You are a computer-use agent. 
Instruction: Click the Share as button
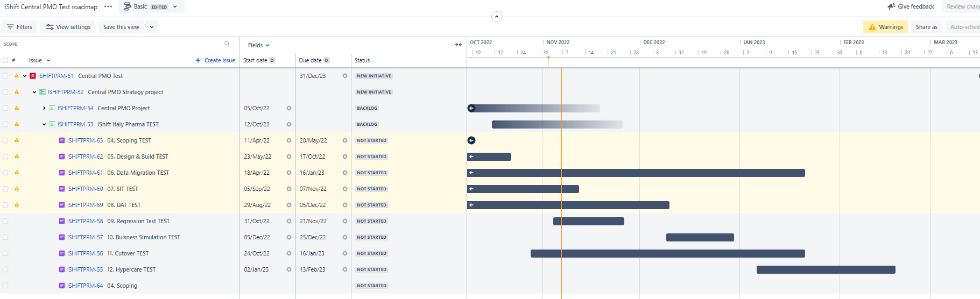pyautogui.click(x=926, y=27)
